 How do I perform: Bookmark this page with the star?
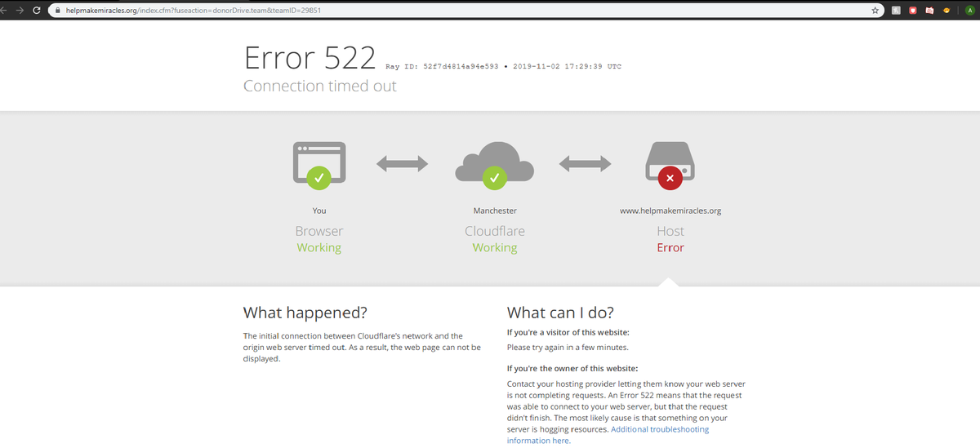875,11
